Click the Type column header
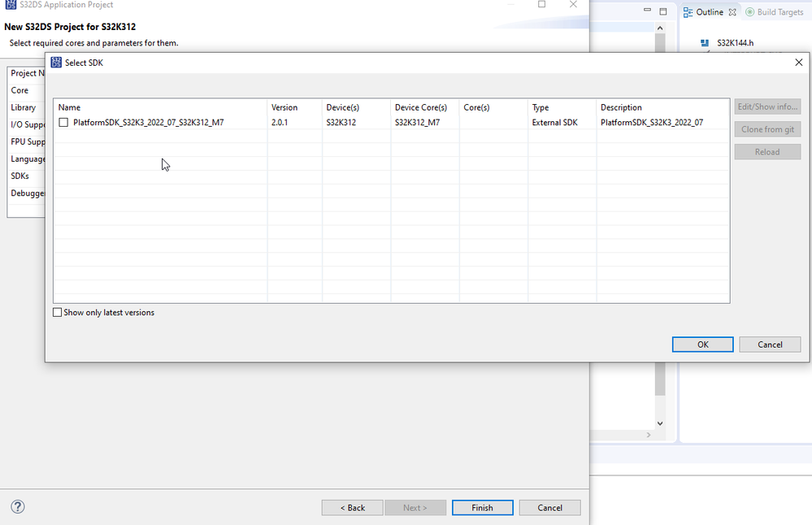Viewport: 812px width, 525px height. tap(562, 107)
